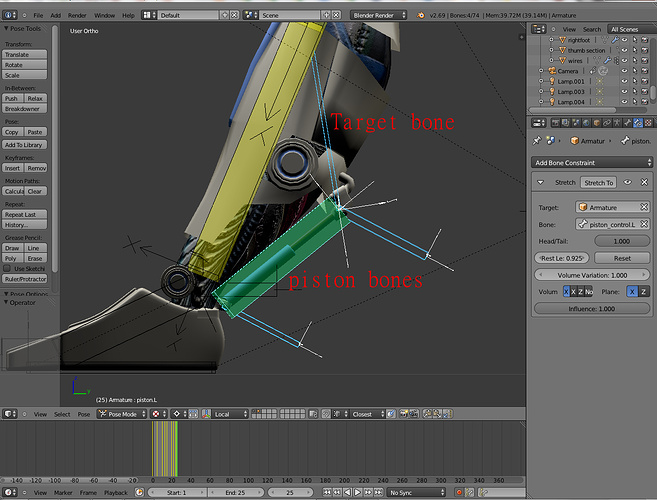This screenshot has width=657, height=500.
Task: Play the animation forward
Action: coord(357,492)
